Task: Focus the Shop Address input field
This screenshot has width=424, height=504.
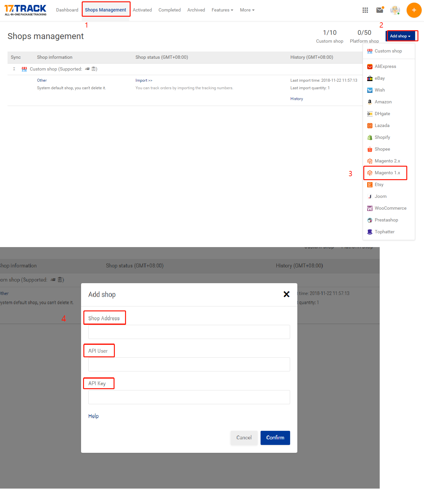Action: pyautogui.click(x=189, y=332)
